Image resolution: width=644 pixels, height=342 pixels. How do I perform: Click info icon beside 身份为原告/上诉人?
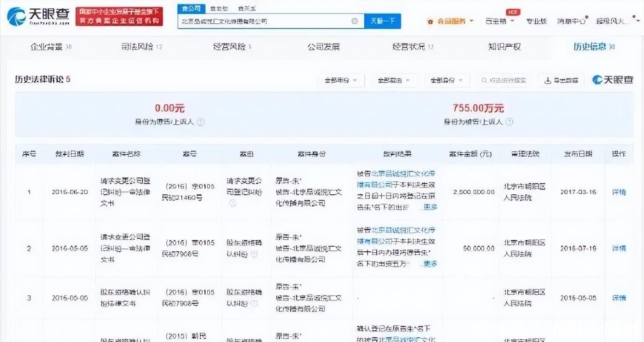coord(200,122)
